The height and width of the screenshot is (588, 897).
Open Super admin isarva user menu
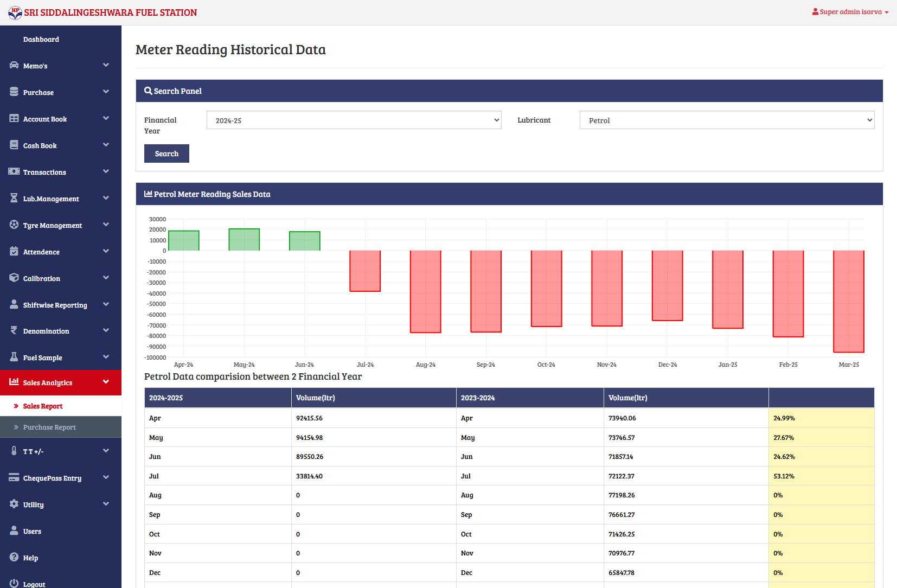(x=850, y=12)
